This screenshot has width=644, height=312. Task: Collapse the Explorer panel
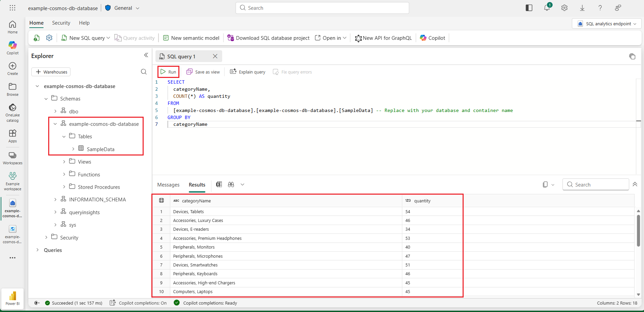tap(146, 55)
